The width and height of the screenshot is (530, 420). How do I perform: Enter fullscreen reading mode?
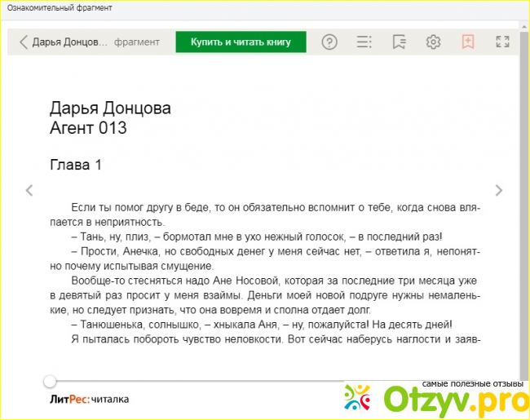pyautogui.click(x=502, y=42)
